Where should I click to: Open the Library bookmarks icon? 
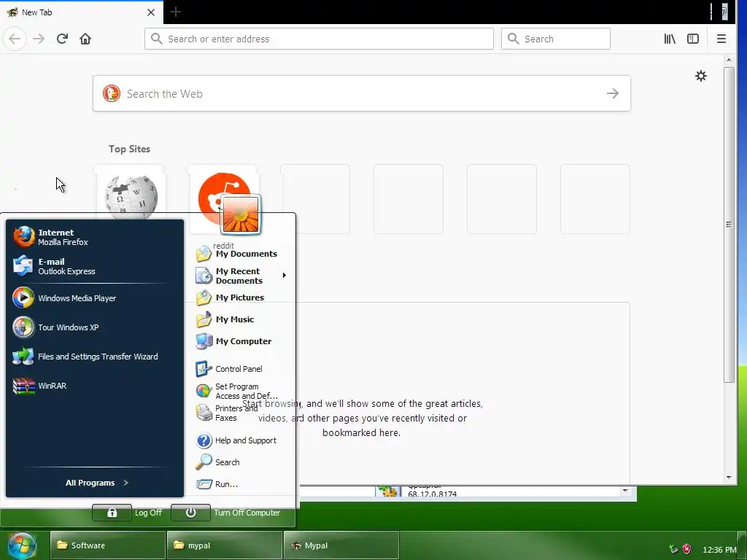coord(670,39)
